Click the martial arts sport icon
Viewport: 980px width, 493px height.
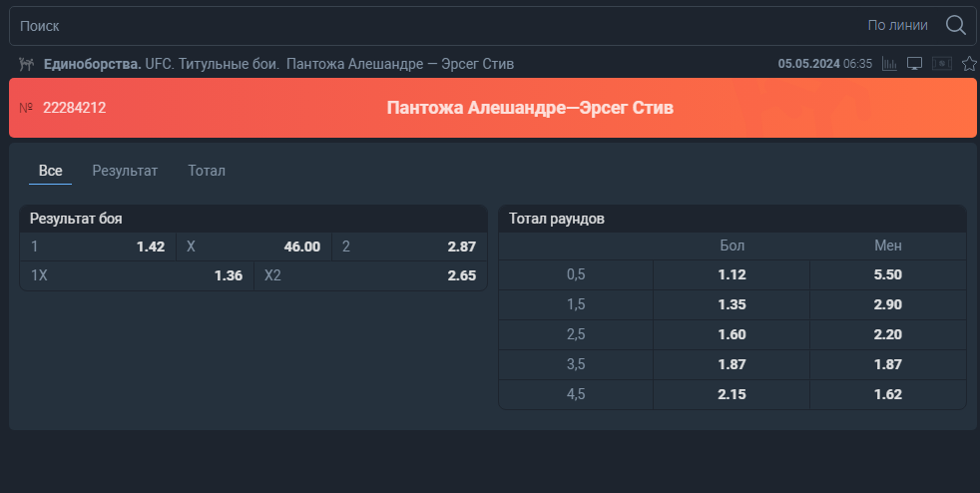(x=26, y=64)
